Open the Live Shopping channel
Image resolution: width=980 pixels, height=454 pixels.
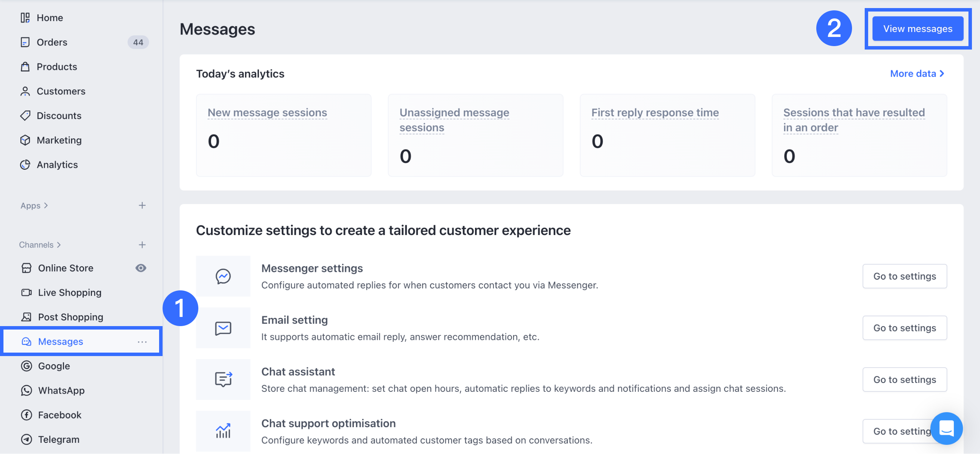[70, 292]
